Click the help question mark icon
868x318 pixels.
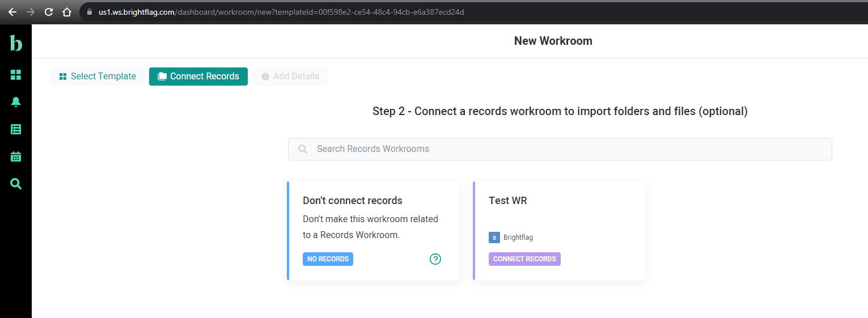tap(435, 259)
